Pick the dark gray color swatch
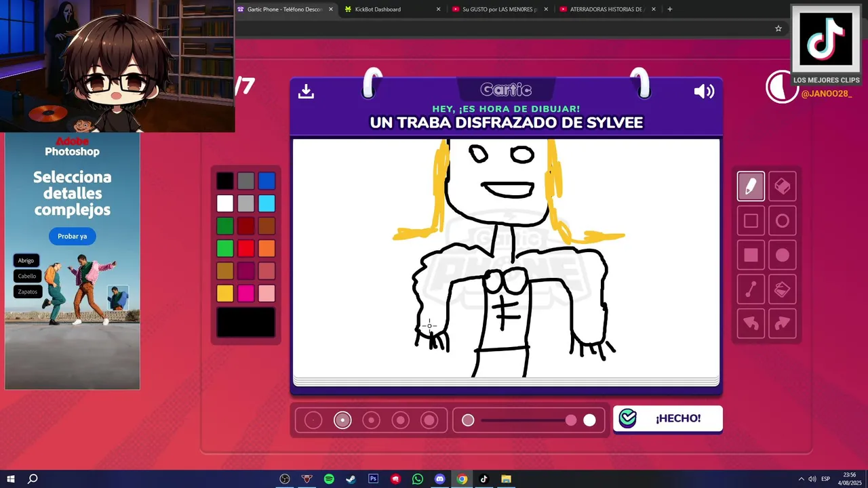Screen dimensions: 868x488 (x=246, y=181)
